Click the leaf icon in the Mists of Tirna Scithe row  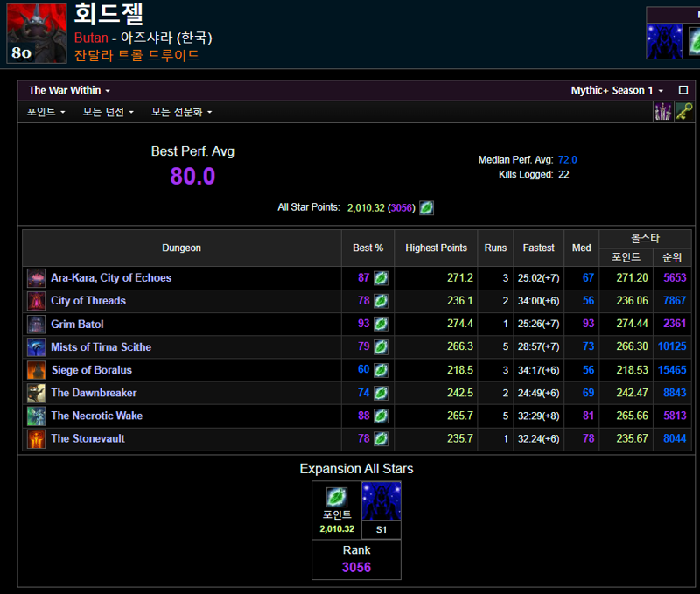[x=381, y=346]
